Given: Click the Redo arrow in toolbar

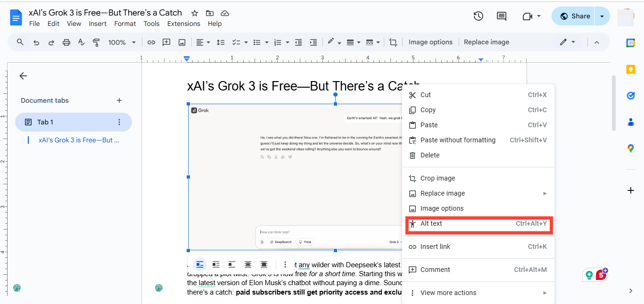Looking at the screenshot, I should pyautogui.click(x=51, y=42).
